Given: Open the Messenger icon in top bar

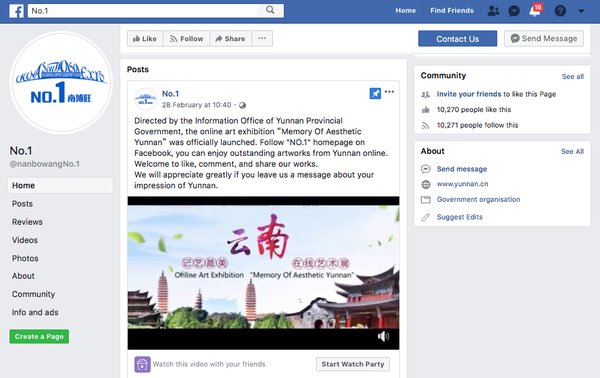Looking at the screenshot, I should point(514,11).
